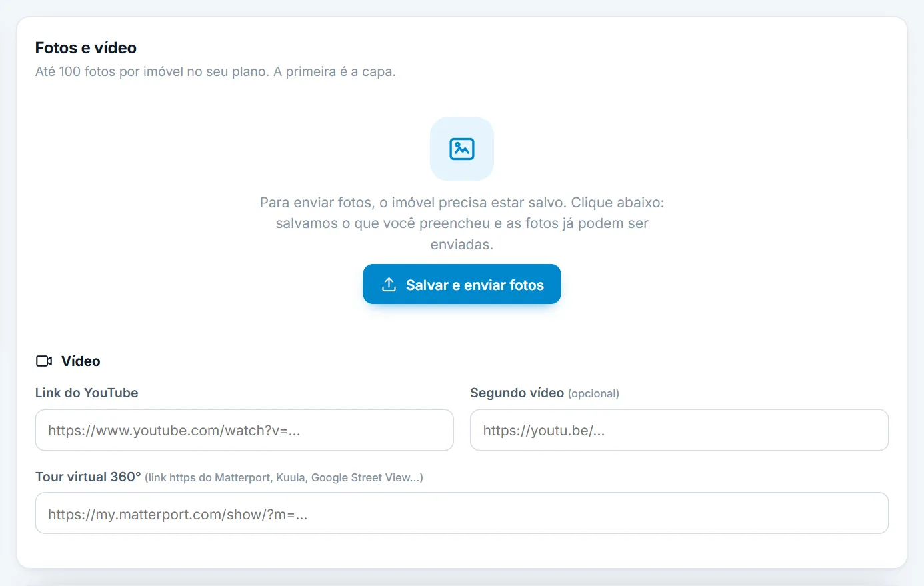Click the Salvar e enviar fotos button
The image size is (924, 586).
pos(461,285)
